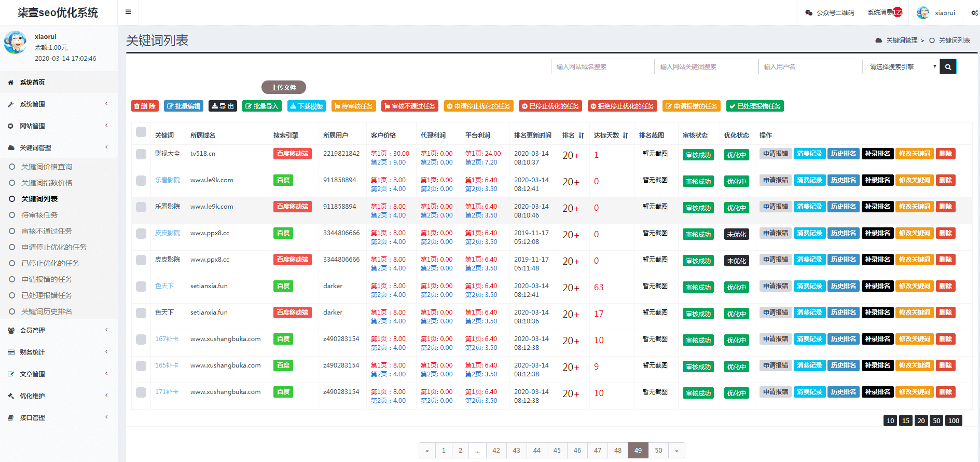Click the domain search input field
The width and height of the screenshot is (980, 462).
[x=602, y=66]
